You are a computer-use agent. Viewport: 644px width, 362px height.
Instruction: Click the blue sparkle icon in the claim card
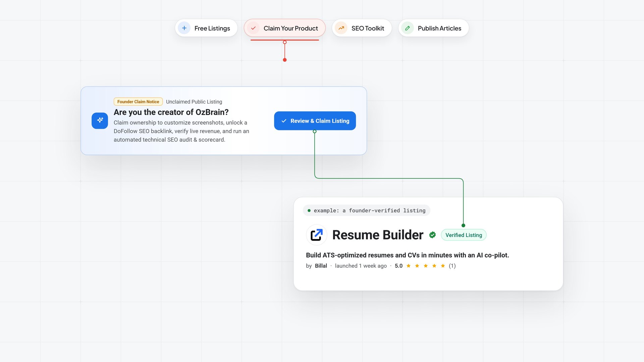click(x=100, y=121)
